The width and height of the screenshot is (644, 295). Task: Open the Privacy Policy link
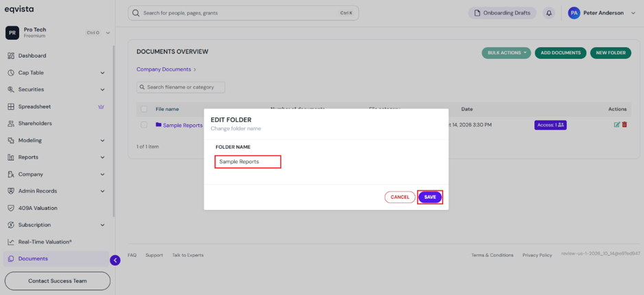(537, 255)
